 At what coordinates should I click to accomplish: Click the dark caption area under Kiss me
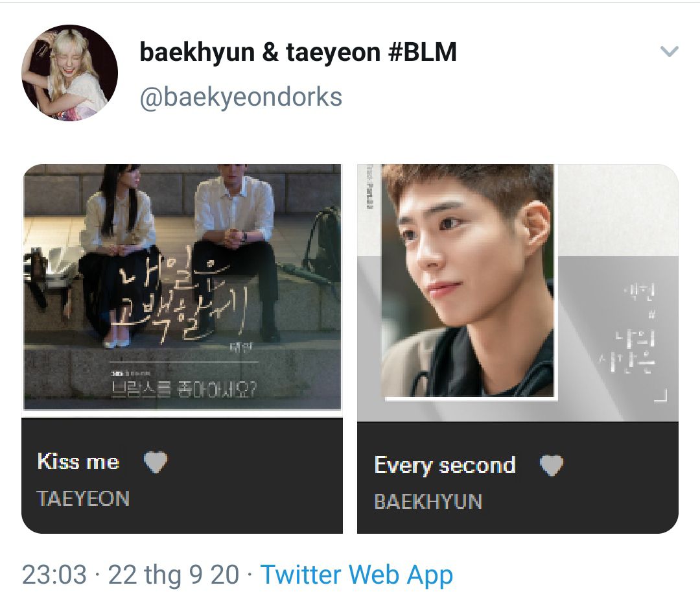[x=182, y=475]
